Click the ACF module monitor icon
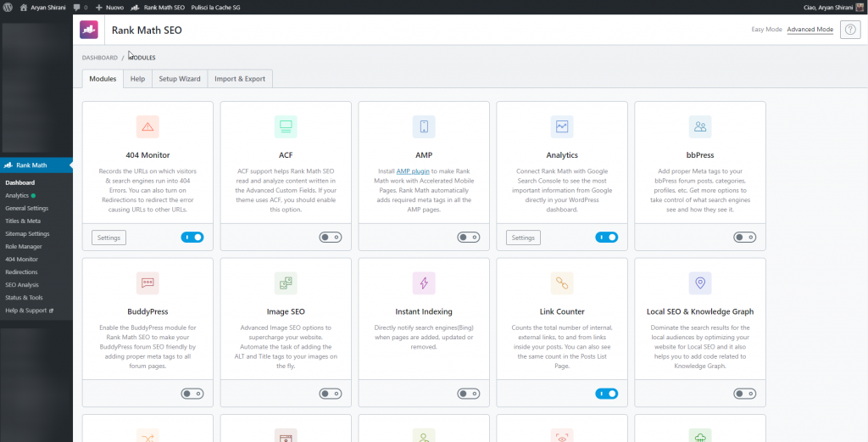This screenshot has width=868, height=442. 286,127
